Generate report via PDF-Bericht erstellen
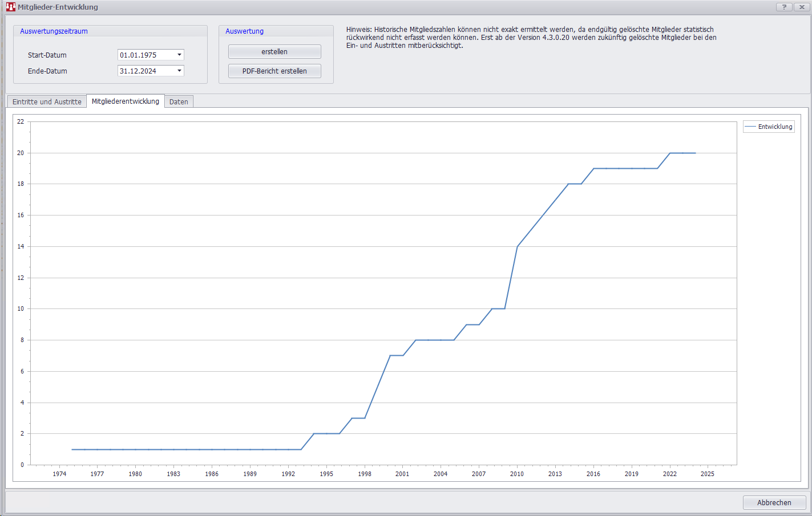This screenshot has width=812, height=516. tap(274, 71)
